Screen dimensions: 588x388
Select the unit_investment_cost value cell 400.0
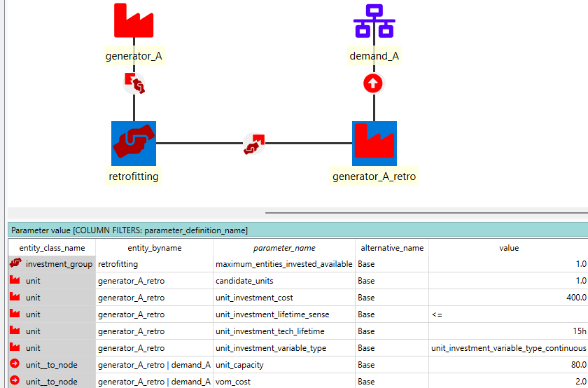click(509, 298)
